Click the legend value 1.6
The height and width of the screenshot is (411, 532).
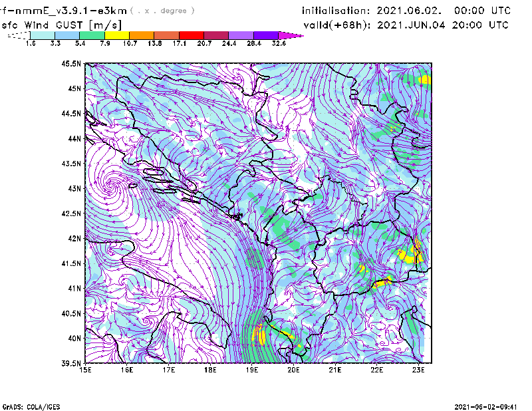pyautogui.click(x=31, y=43)
